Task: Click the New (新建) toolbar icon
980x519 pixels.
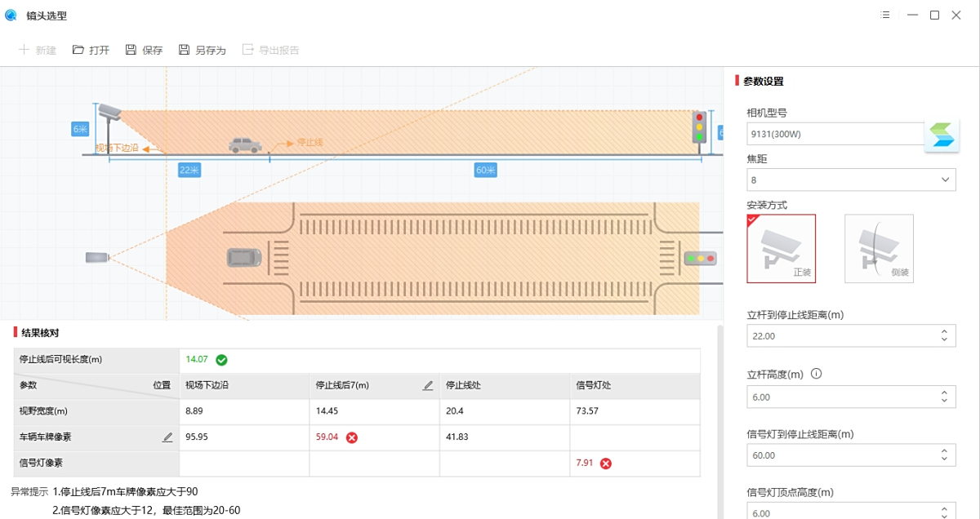Action: click(x=24, y=50)
